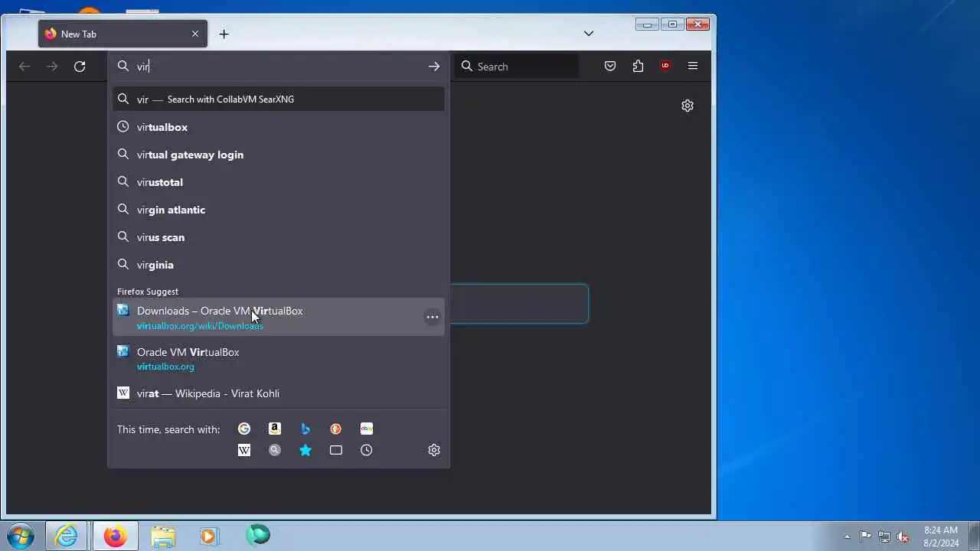Open the network tray icon
980x551 pixels.
[884, 536]
